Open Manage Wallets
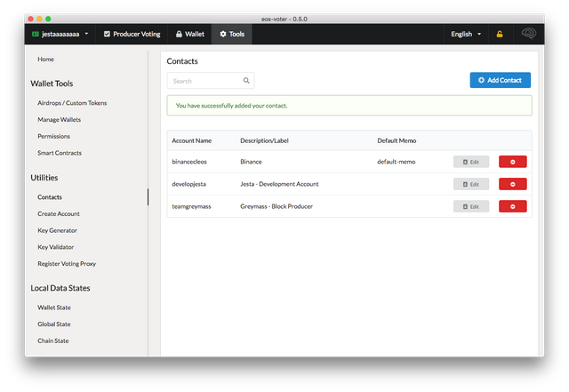 [x=60, y=120]
